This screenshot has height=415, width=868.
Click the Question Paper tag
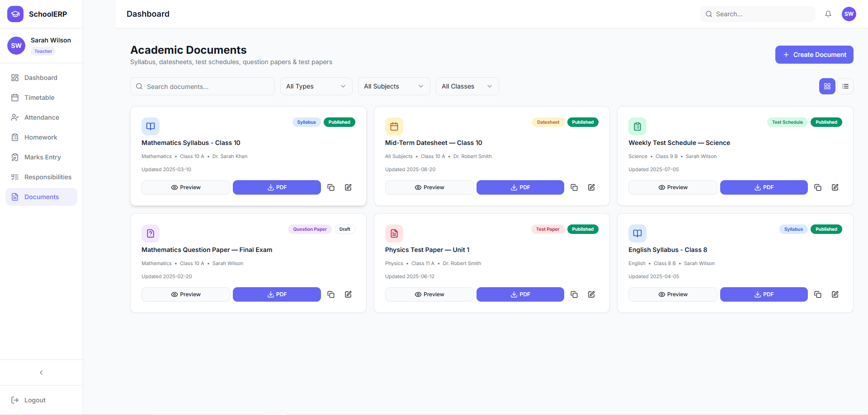[310, 229]
